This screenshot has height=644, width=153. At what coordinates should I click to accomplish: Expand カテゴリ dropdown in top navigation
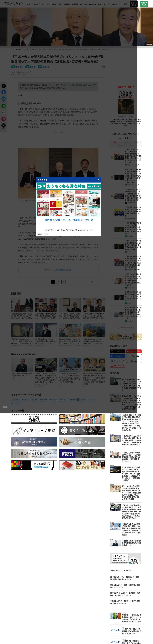(x=46, y=4)
